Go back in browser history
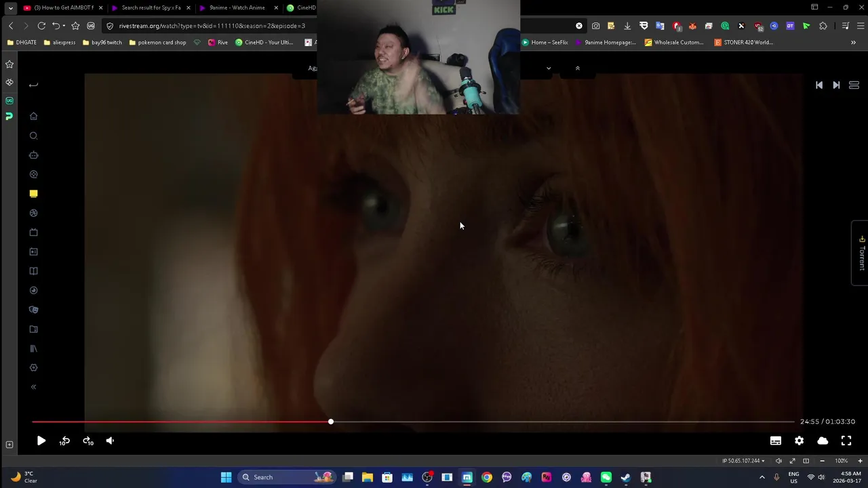The height and width of the screenshot is (488, 868). 11,26
